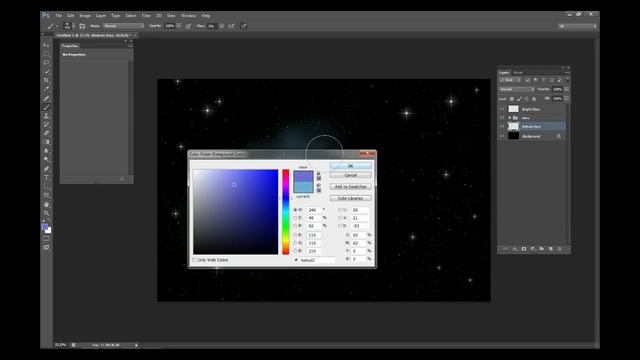640x360 pixels.
Task: Open the Window menu
Action: [189, 16]
